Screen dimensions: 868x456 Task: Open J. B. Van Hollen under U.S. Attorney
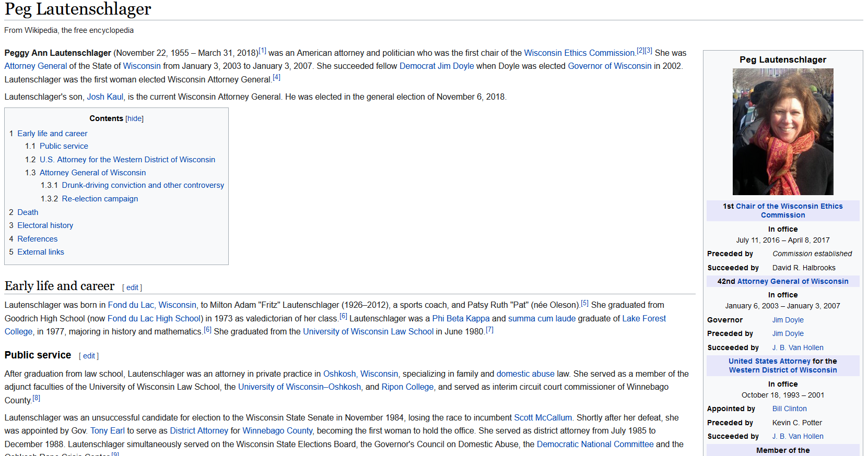797,436
